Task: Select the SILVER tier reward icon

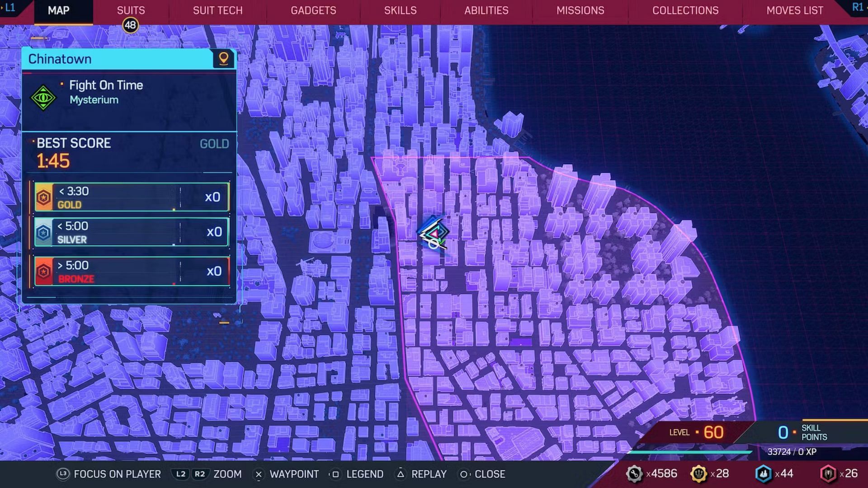Action: [44, 231]
